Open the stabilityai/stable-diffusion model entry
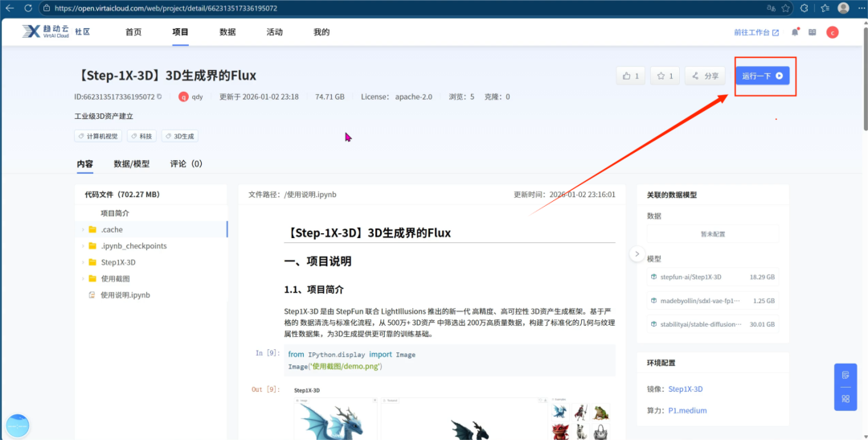Image resolution: width=868 pixels, height=440 pixels. tap(712, 324)
